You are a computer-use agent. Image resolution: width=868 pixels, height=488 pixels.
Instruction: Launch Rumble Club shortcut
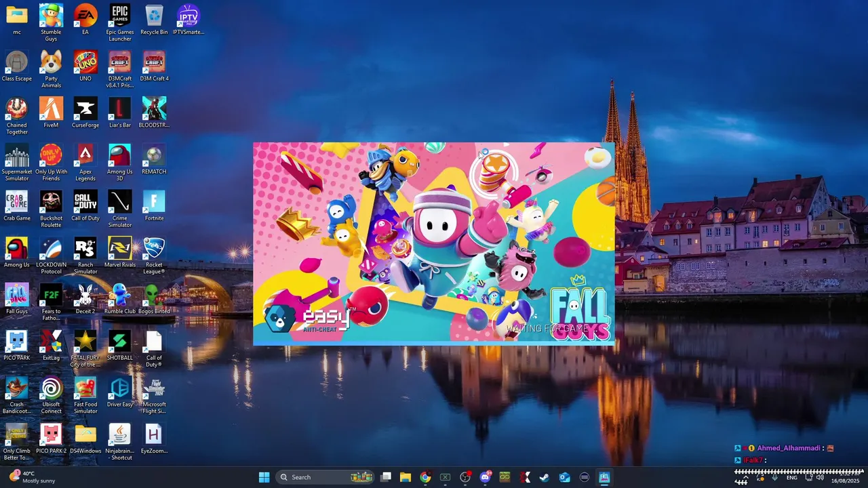click(120, 300)
